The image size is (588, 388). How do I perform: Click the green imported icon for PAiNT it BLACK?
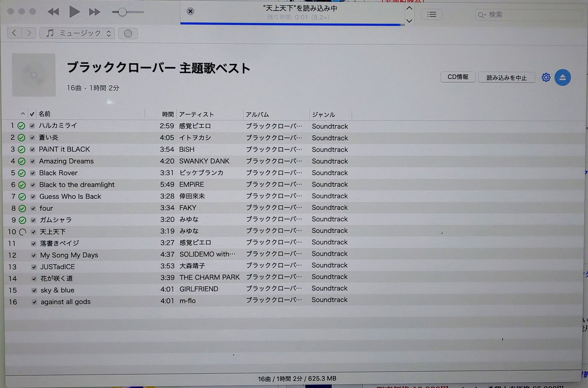[22, 150]
